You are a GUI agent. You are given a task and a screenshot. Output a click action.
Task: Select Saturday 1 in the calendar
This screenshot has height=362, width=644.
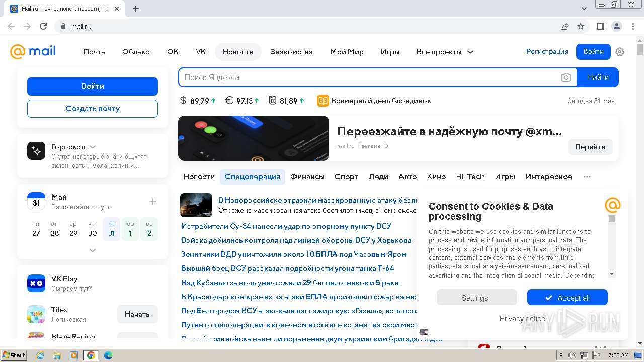coord(130,229)
